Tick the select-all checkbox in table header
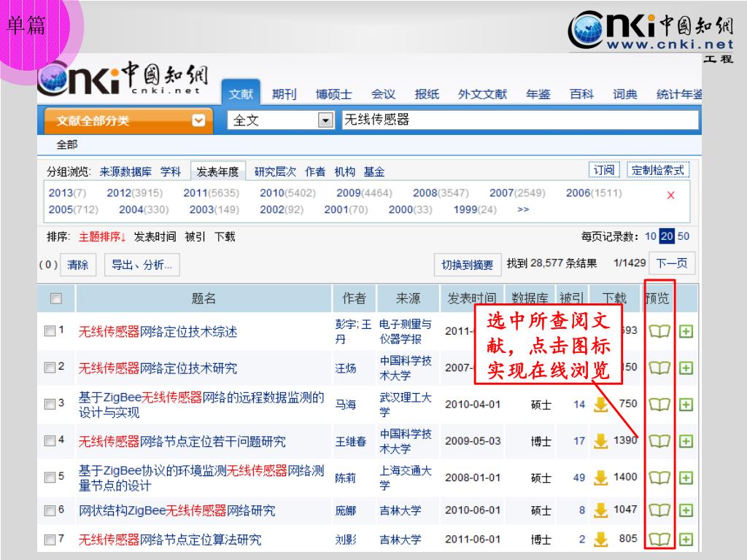 point(55,298)
